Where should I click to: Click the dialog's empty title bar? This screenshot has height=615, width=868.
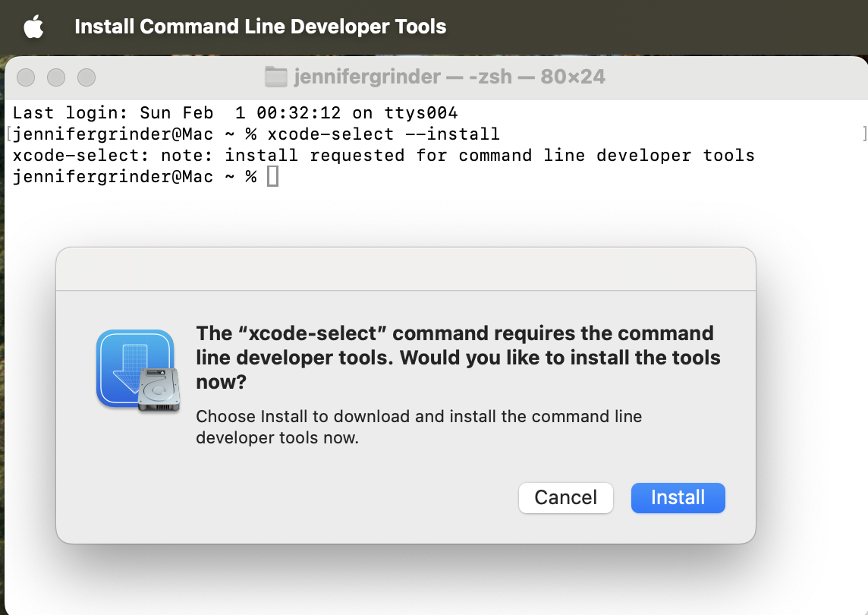(x=406, y=269)
